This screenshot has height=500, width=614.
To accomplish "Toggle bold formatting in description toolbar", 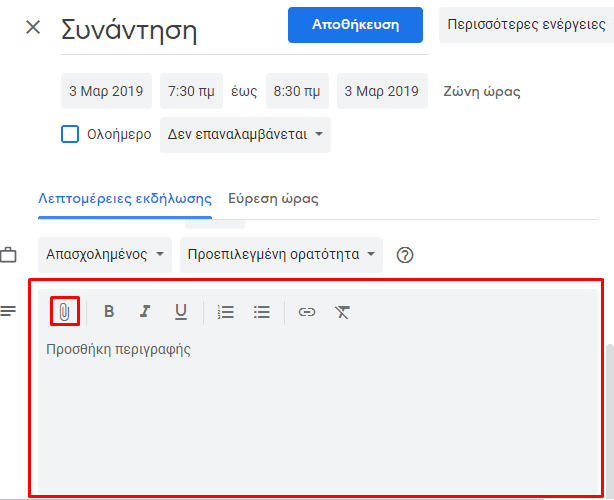I will [109, 312].
